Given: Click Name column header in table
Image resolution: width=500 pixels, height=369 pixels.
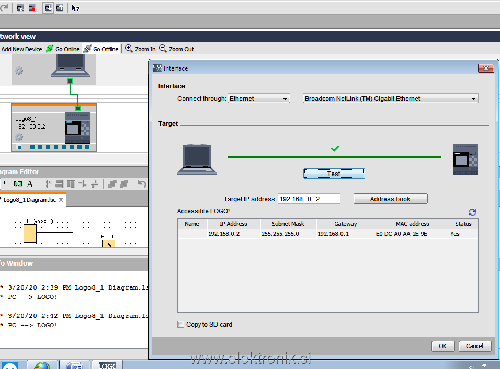Looking at the screenshot, I should pos(192,224).
